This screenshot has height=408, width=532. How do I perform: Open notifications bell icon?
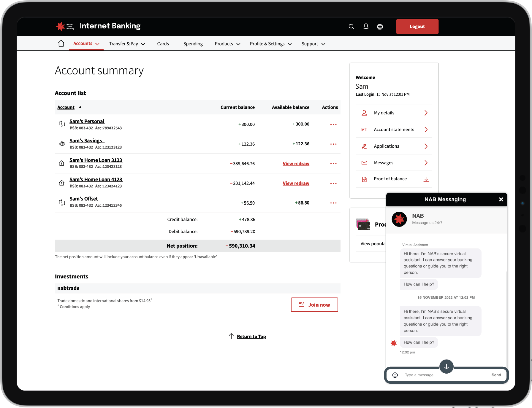coord(366,27)
